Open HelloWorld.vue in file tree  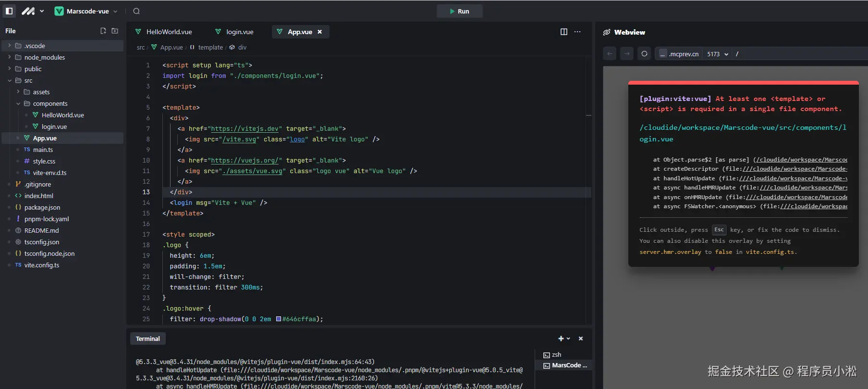click(x=62, y=115)
